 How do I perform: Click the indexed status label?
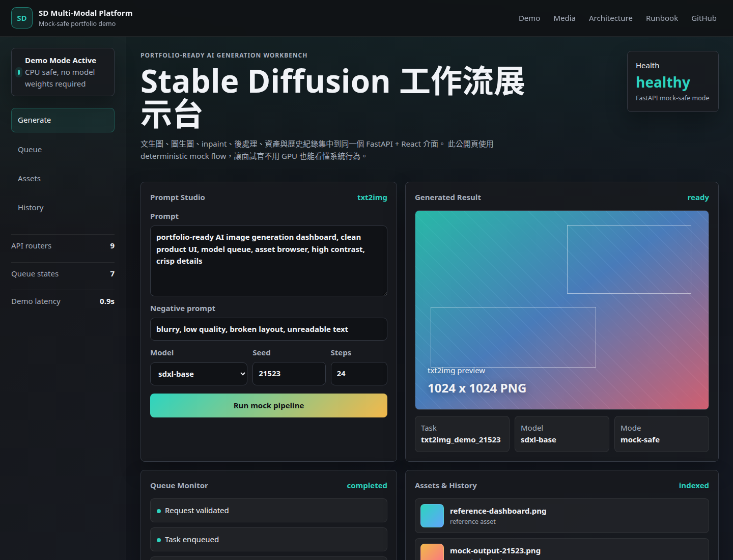click(x=694, y=486)
